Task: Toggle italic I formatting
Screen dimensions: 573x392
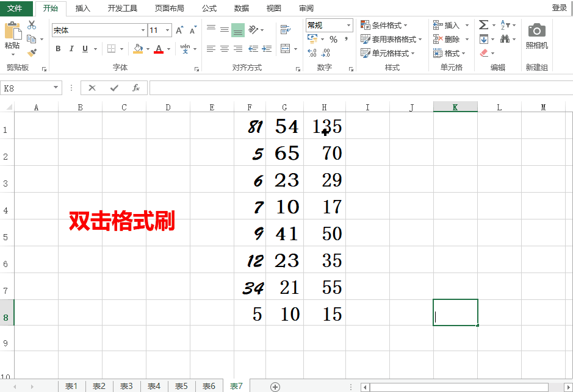Action: point(71,49)
